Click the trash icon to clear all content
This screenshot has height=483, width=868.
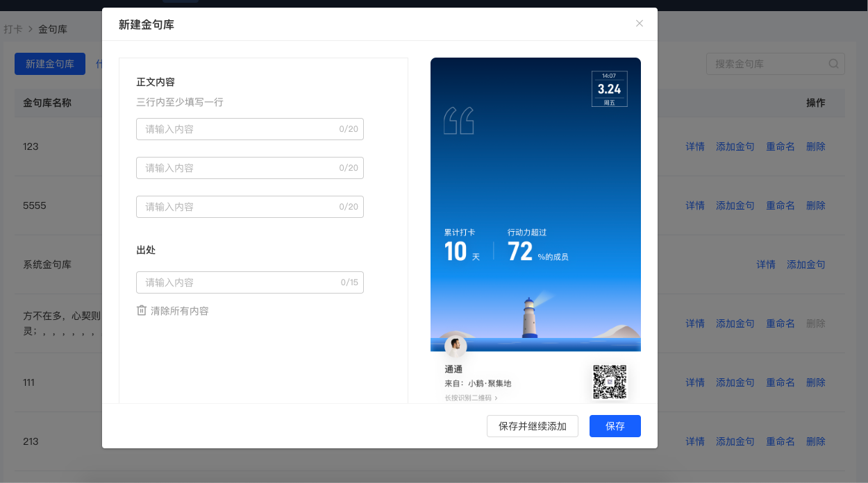(x=142, y=310)
